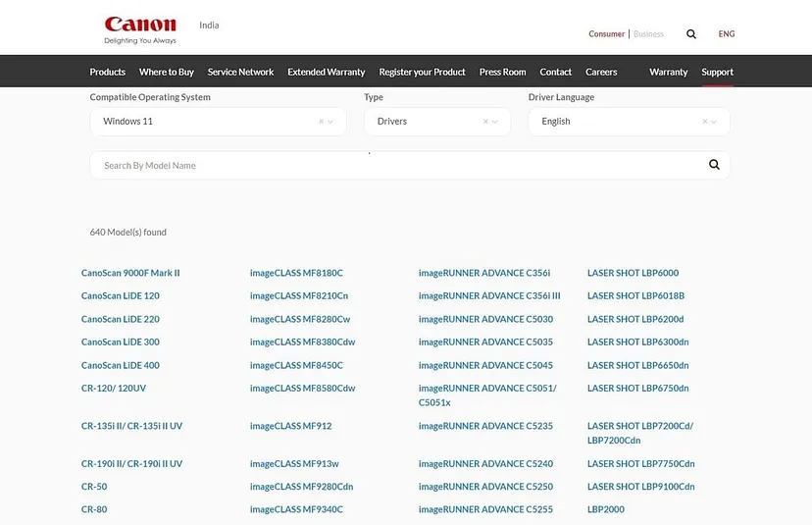
Task: Open the Warranty menu item
Action: [x=668, y=72]
